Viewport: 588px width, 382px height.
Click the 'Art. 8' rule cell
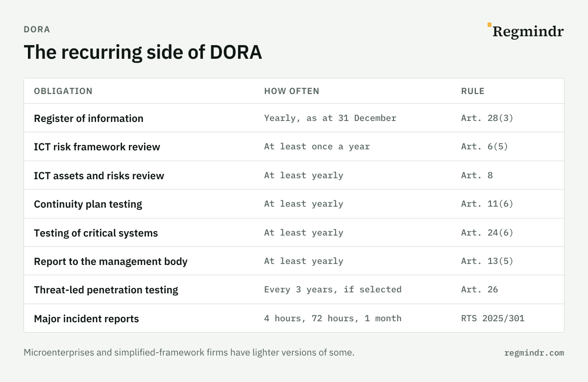pos(477,175)
